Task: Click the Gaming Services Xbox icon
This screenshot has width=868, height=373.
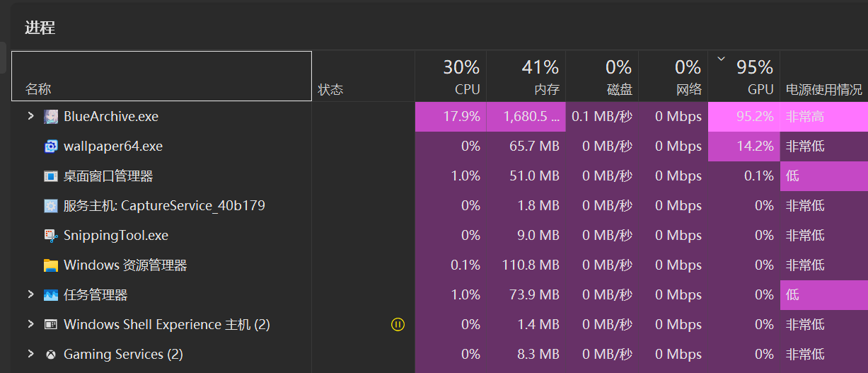Action: pos(51,355)
